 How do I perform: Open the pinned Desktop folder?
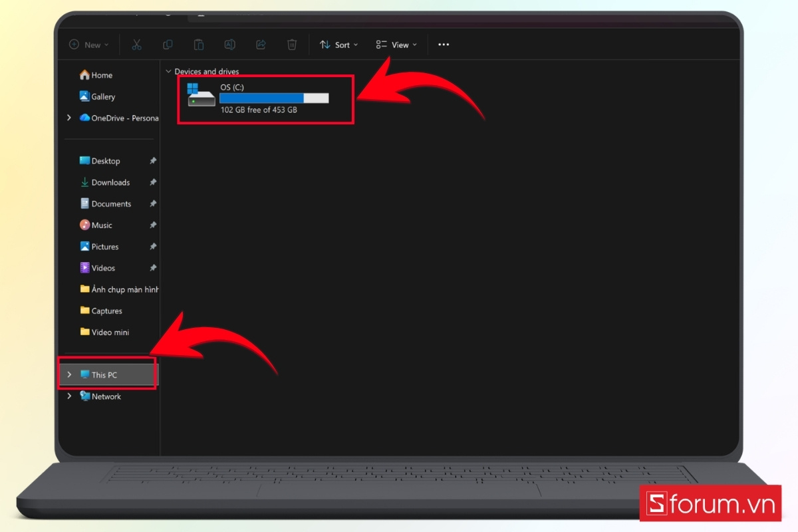point(100,161)
